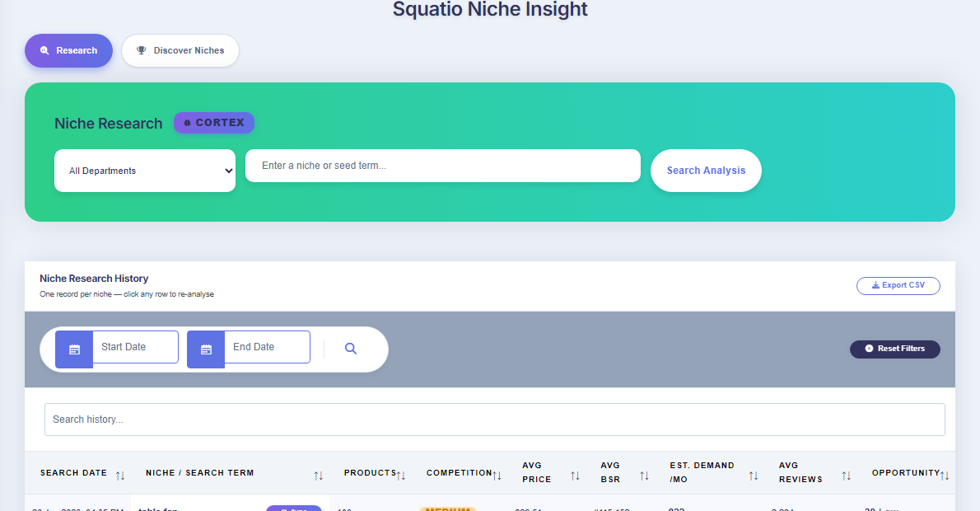Click the Start Date calendar icon

pyautogui.click(x=74, y=349)
